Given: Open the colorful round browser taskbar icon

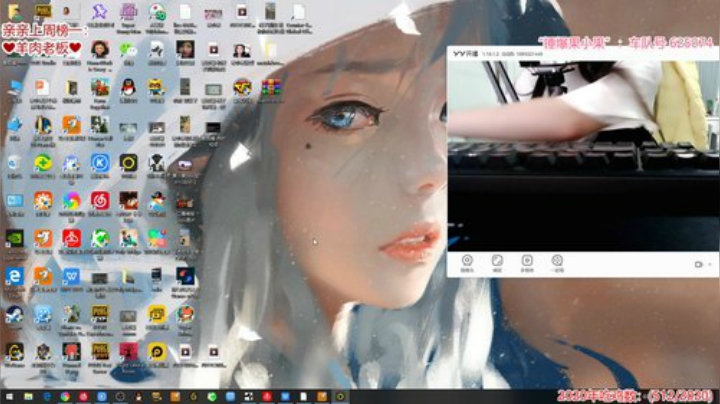Looking at the screenshot, I should [65, 397].
